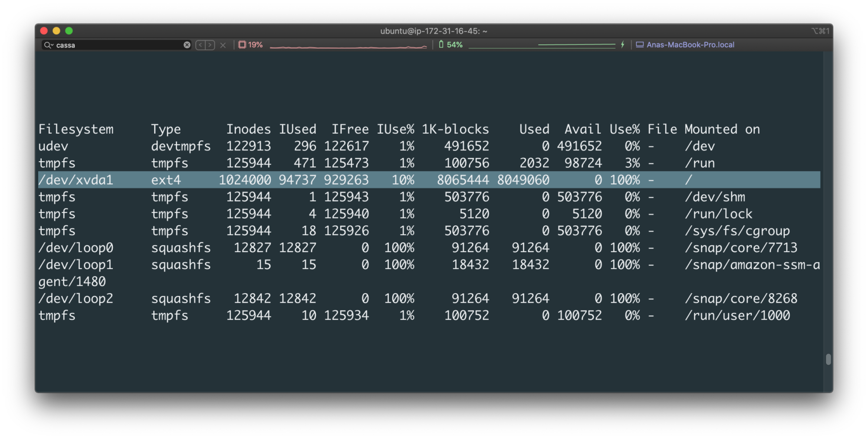Clear the 'cassa' search text

pyautogui.click(x=187, y=45)
